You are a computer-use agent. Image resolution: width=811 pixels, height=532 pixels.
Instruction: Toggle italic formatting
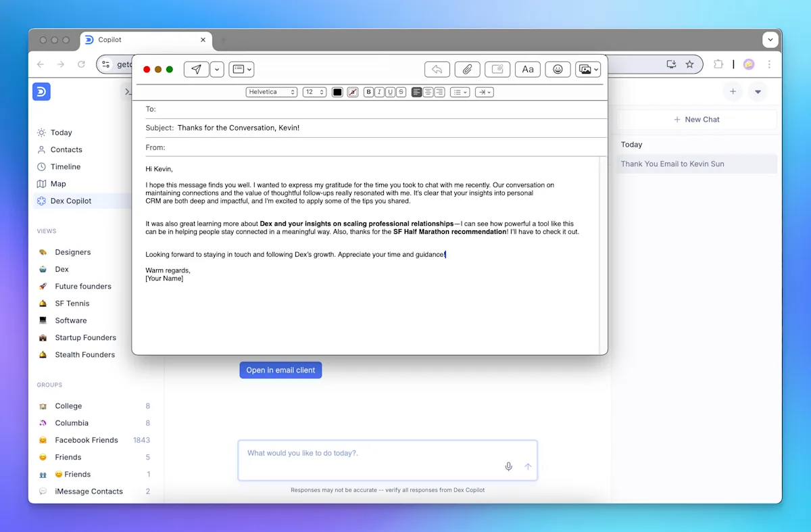point(379,92)
